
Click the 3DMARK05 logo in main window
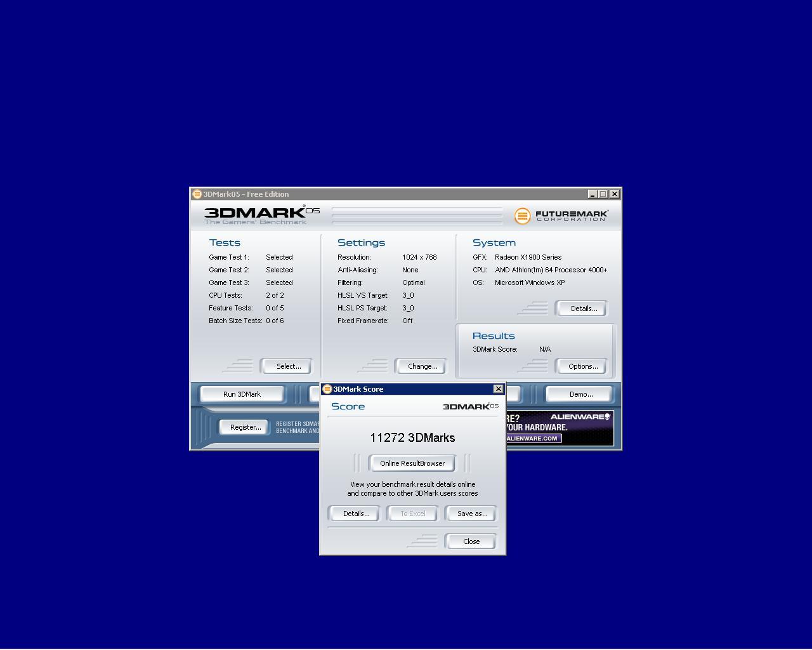(261, 215)
